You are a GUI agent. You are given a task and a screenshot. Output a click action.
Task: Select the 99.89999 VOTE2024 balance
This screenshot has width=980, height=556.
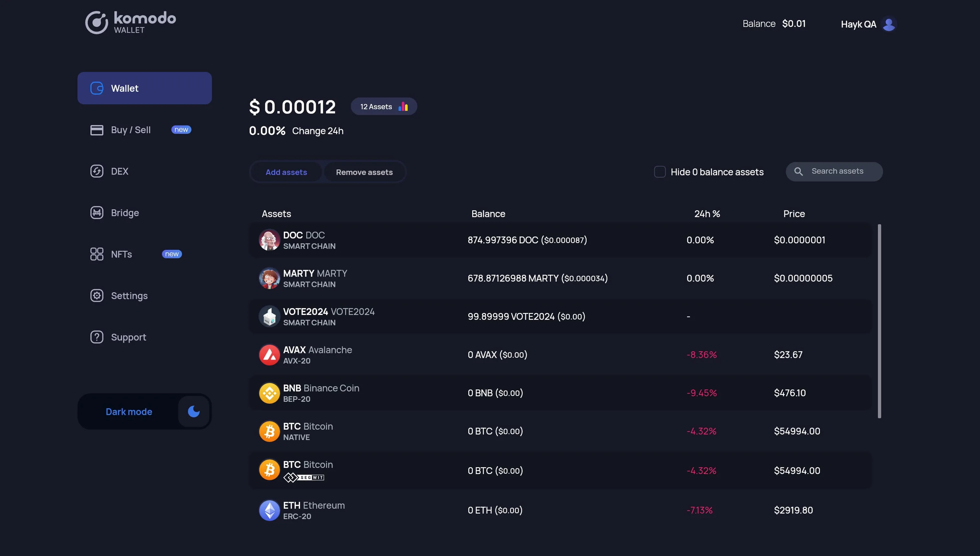526,316
